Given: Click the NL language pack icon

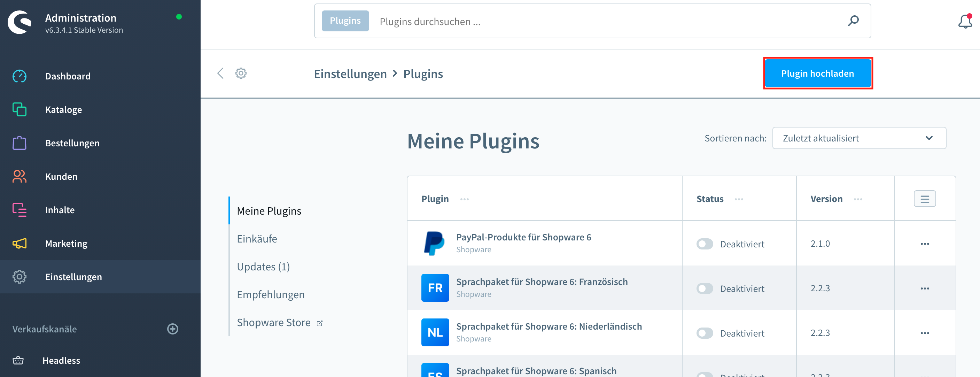Looking at the screenshot, I should (435, 332).
